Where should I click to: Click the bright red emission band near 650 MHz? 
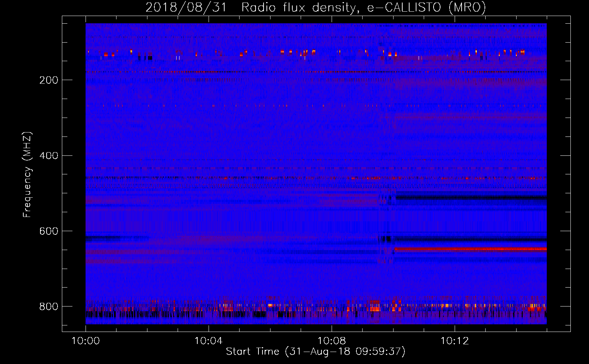(x=471, y=249)
